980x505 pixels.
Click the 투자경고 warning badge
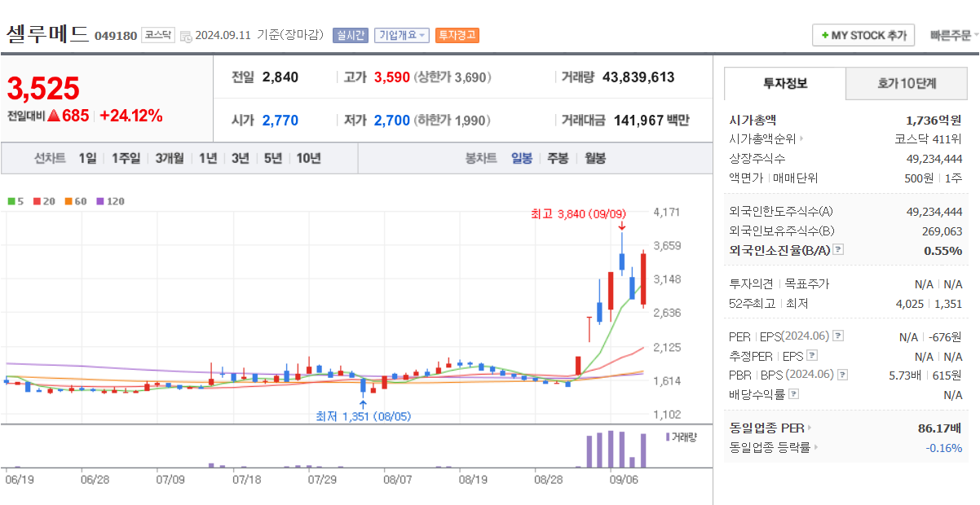coord(457,35)
